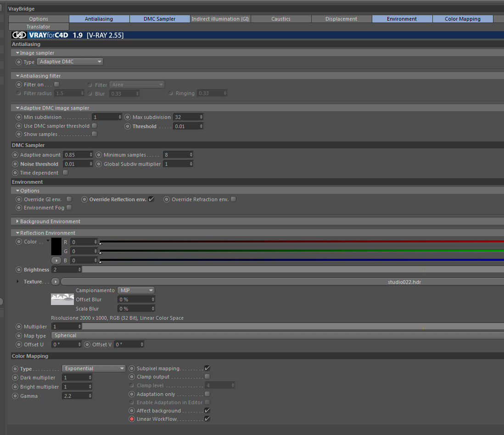Open the Image sampler Type dropdown

click(x=70, y=62)
